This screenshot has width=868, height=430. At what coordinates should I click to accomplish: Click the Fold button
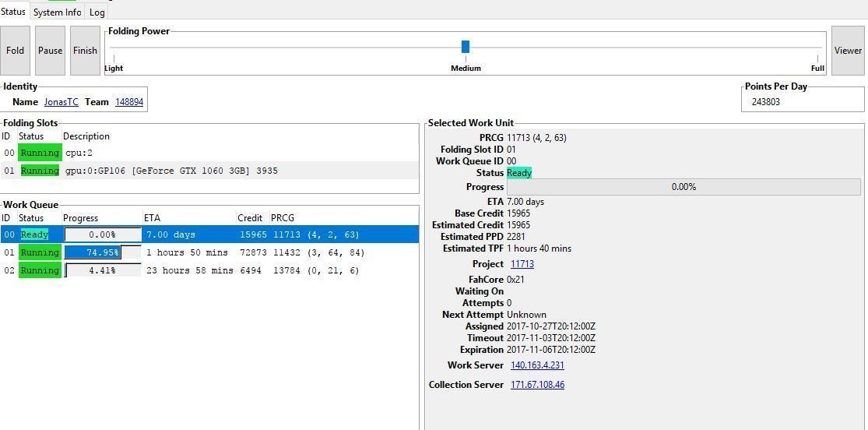point(15,51)
